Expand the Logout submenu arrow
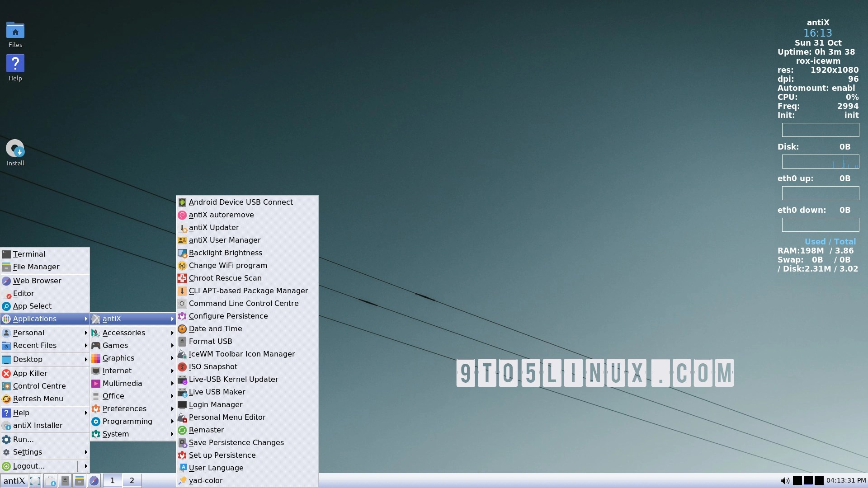Viewport: 868px width, 488px height. 85,466
